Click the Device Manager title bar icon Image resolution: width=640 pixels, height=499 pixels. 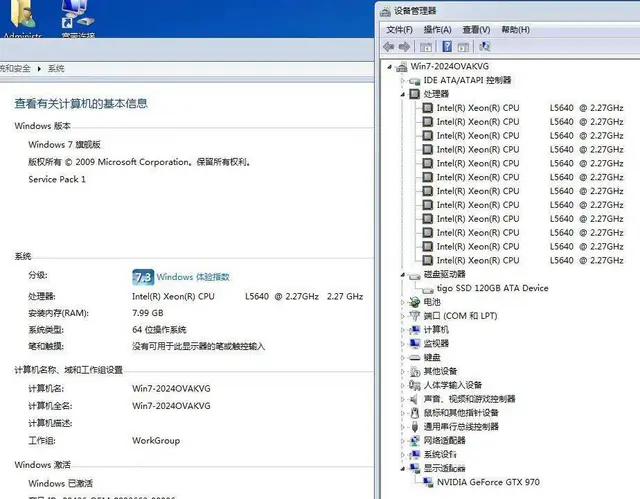385,11
